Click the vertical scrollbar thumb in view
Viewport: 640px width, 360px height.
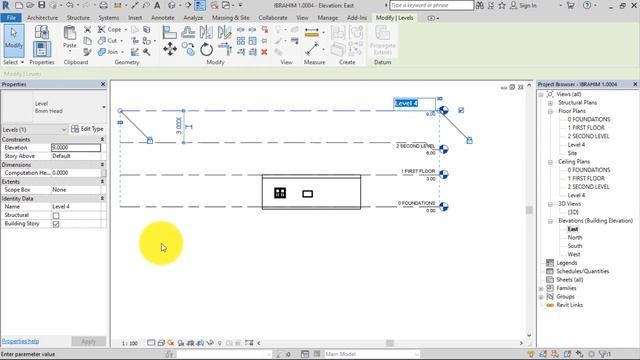pyautogui.click(x=529, y=210)
